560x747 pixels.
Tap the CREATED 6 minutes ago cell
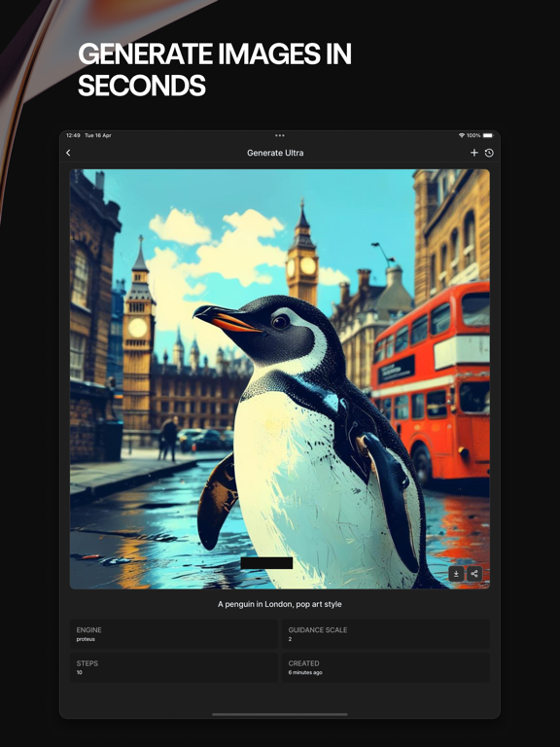[x=386, y=667]
